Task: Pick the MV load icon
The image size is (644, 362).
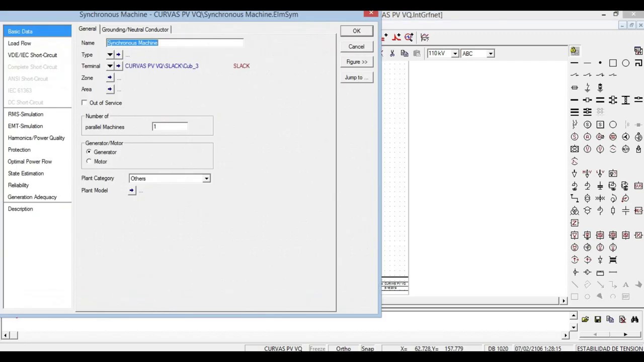Action: [x=587, y=173]
